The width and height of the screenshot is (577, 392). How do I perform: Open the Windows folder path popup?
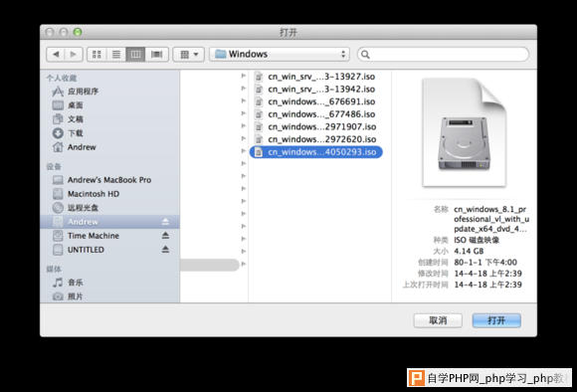point(280,54)
